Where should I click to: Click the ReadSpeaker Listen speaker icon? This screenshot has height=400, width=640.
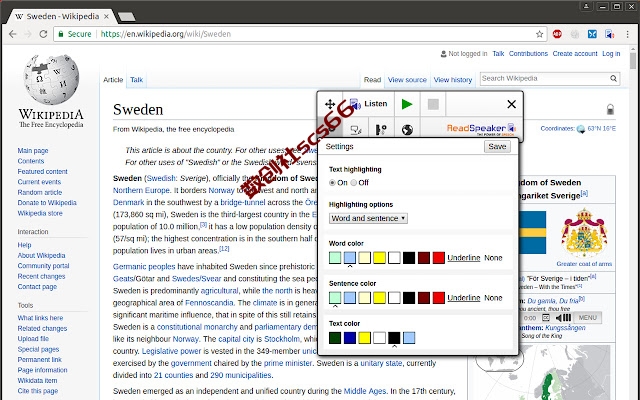tap(355, 104)
